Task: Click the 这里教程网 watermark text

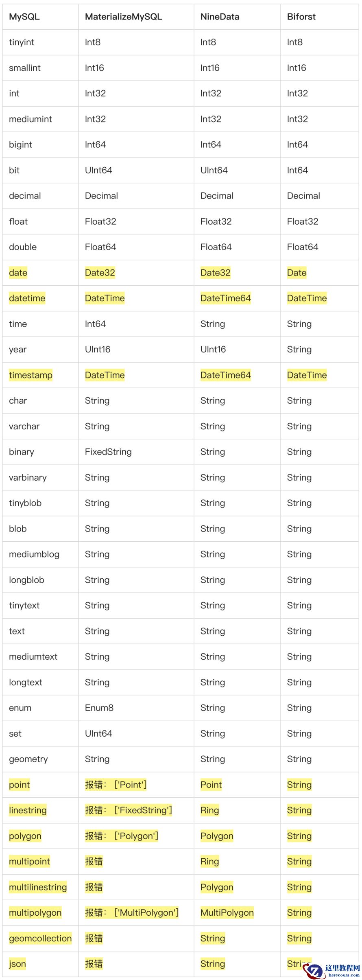Action: pos(342,968)
